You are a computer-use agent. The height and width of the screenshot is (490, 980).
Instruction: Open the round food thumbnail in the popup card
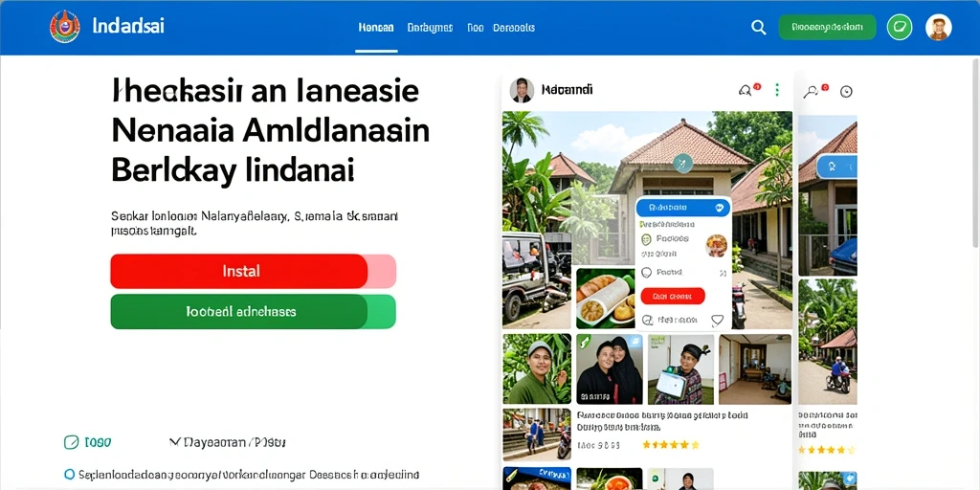(716, 245)
